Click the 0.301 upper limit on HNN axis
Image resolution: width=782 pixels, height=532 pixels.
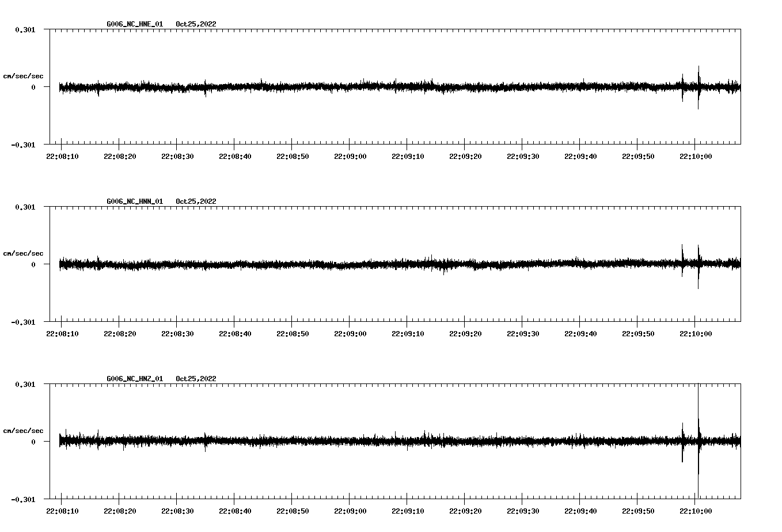25,207
